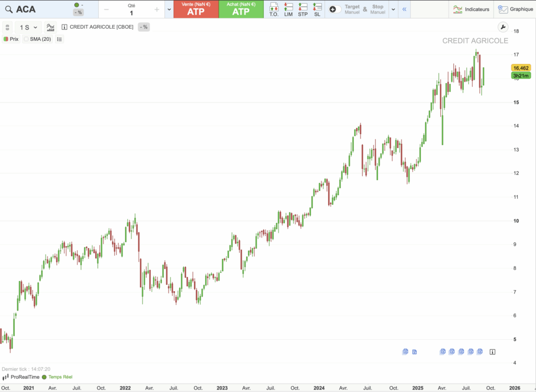The height and width of the screenshot is (392, 536).
Task: Expand the Target and Stop options chevron
Action: pyautogui.click(x=393, y=9)
